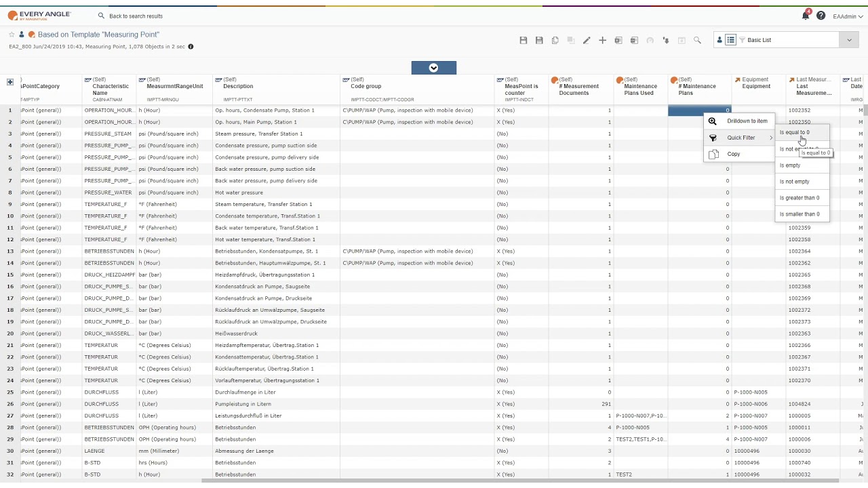Click the # Maintenance Plans column header
Screen dimensions: 868x488
[x=699, y=89]
